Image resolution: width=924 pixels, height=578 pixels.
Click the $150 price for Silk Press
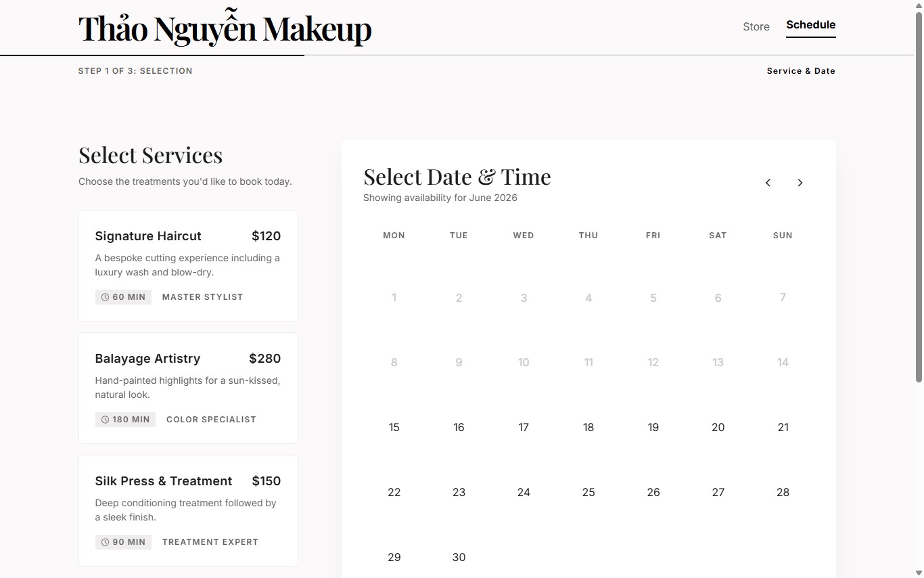(x=266, y=481)
